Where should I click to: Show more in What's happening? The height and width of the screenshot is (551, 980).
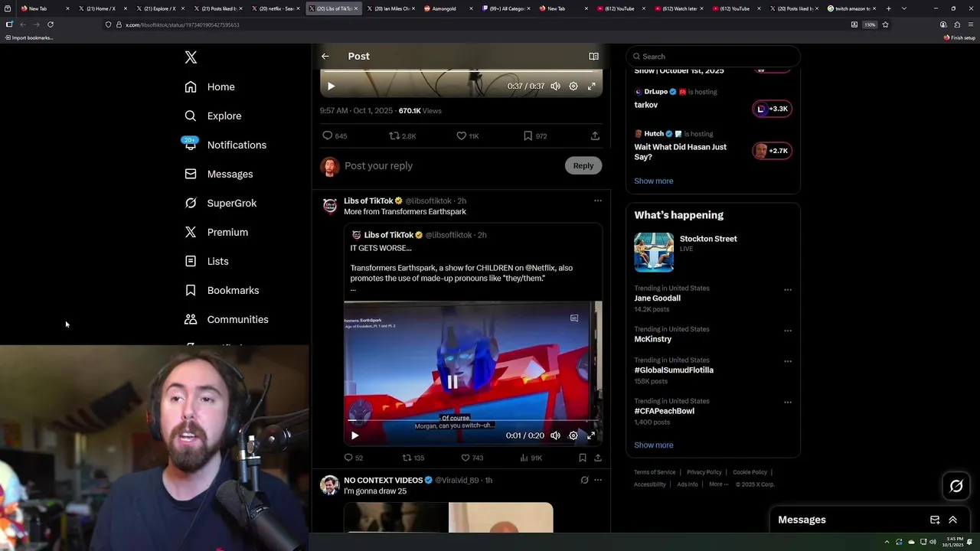tap(654, 445)
